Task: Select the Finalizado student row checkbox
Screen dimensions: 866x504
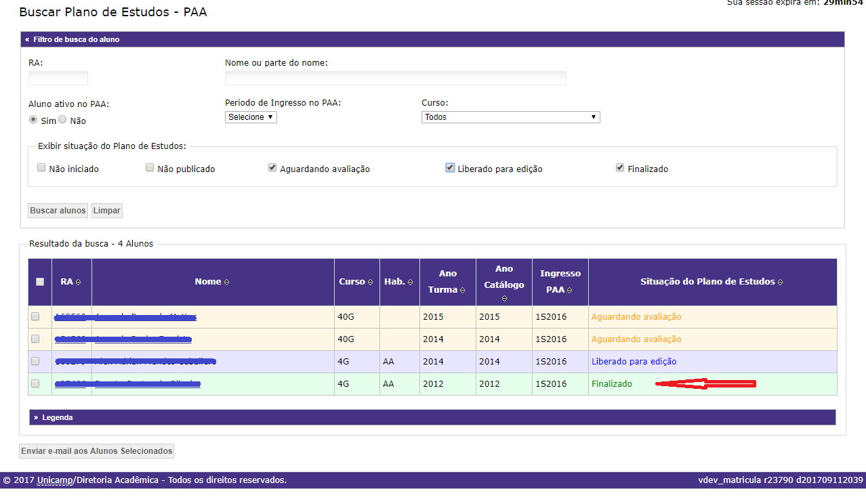Action: (35, 383)
